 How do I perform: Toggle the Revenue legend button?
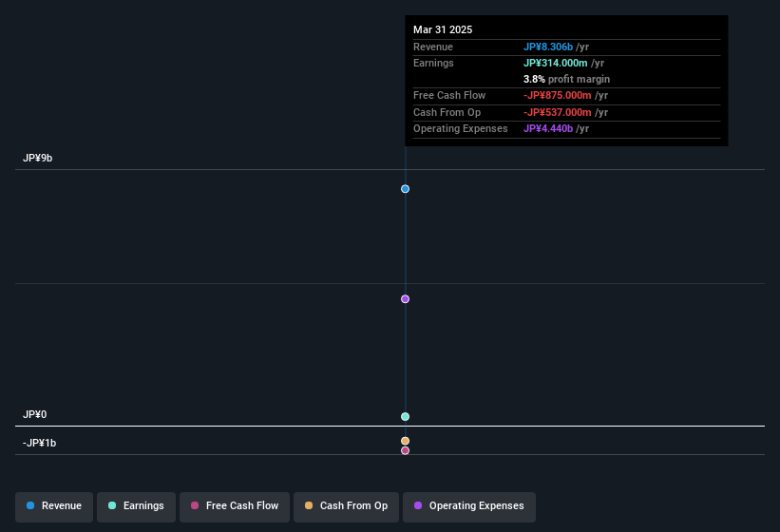coord(54,506)
